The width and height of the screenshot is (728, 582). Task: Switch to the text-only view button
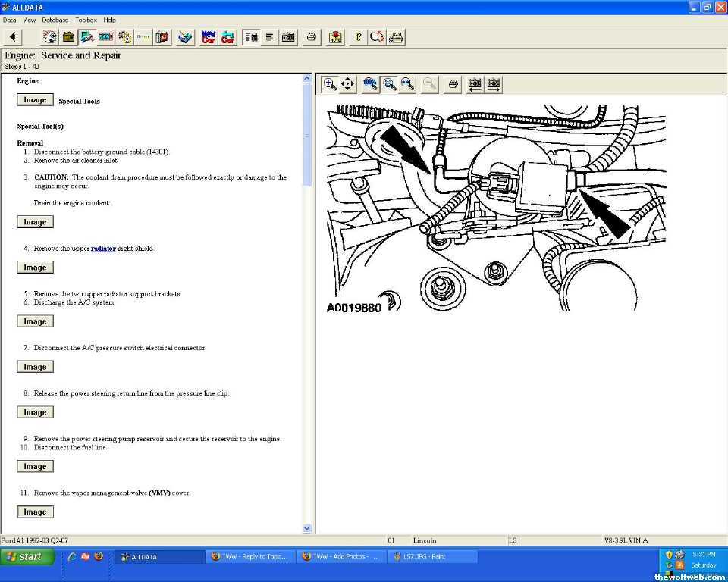tap(269, 36)
